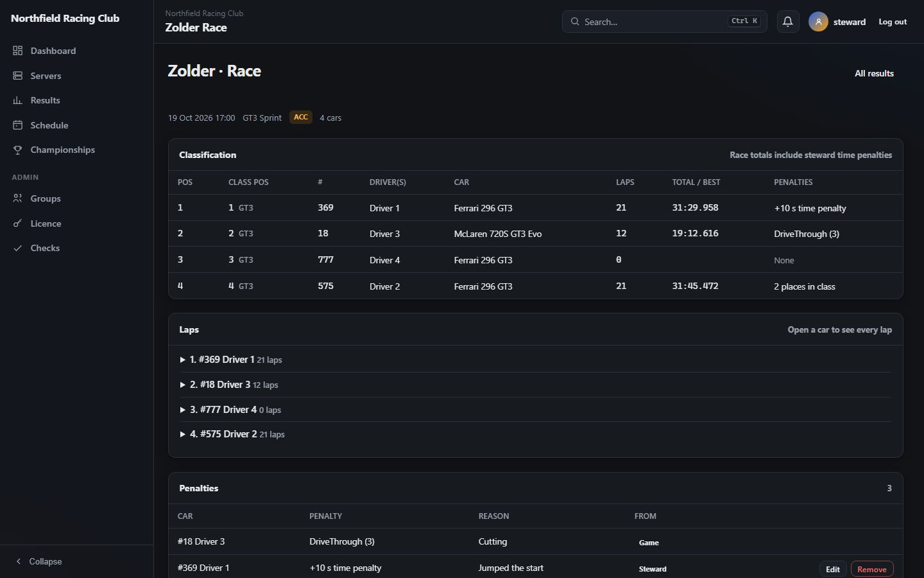Click the Game source badge

click(x=649, y=543)
